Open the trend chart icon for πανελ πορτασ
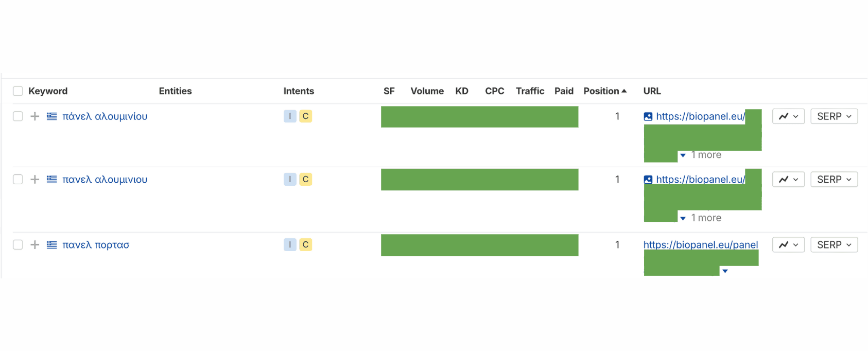This screenshot has width=868, height=351. click(x=788, y=245)
